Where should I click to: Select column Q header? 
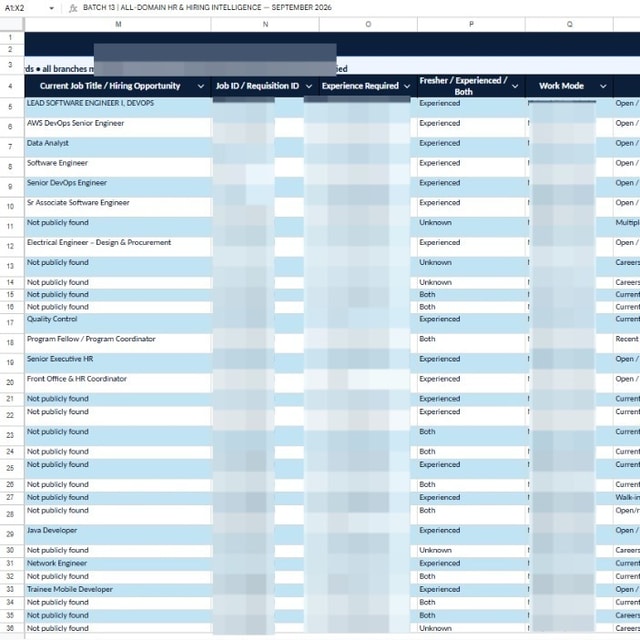[569, 24]
